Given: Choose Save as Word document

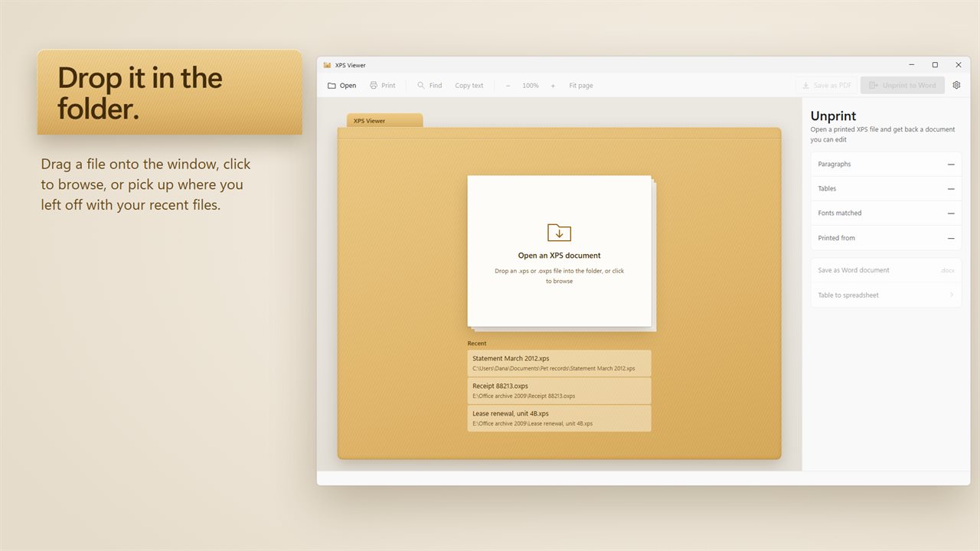Looking at the screenshot, I should (x=886, y=270).
